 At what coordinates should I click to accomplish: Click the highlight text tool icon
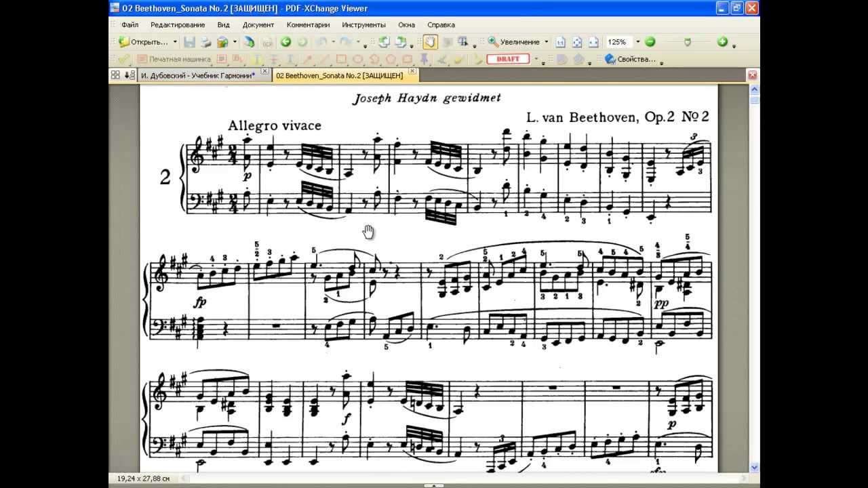click(x=257, y=59)
